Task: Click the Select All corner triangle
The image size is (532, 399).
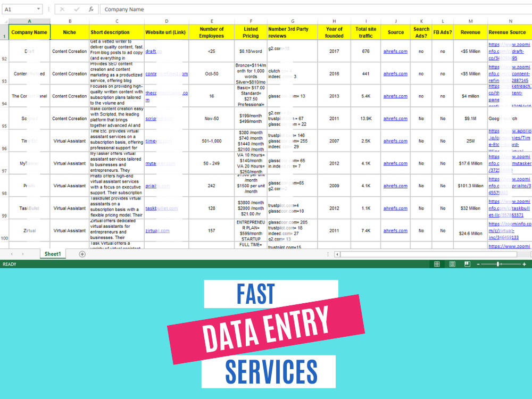Action: coord(4,21)
